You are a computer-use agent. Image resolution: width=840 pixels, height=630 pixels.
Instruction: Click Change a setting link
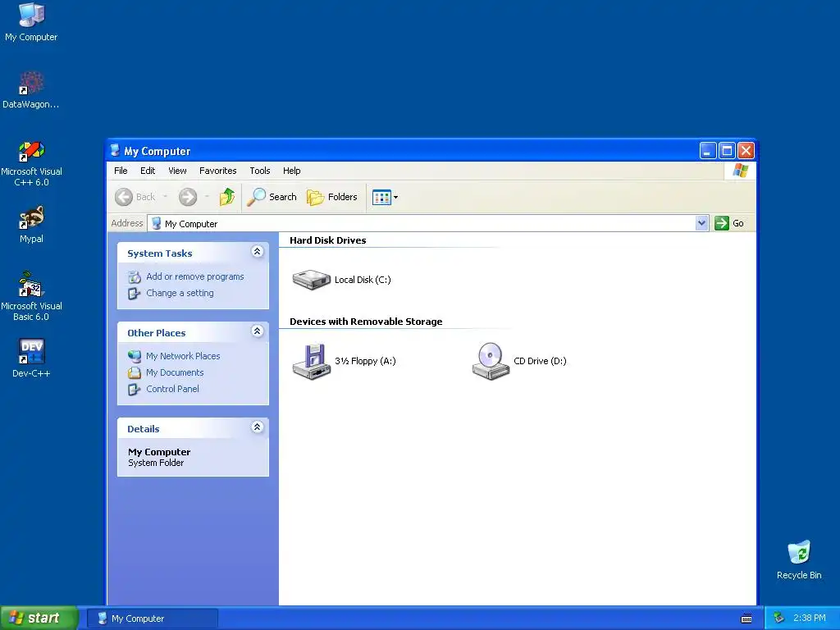coord(180,293)
